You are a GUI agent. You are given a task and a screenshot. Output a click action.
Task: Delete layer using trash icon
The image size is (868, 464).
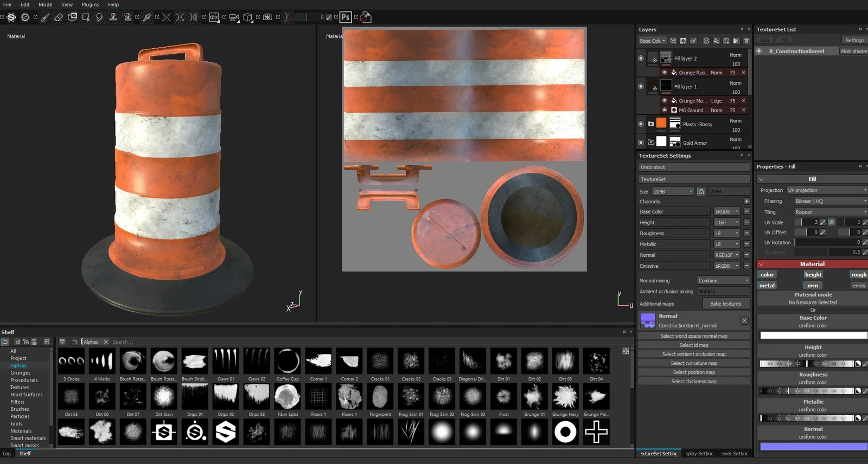pos(746,41)
